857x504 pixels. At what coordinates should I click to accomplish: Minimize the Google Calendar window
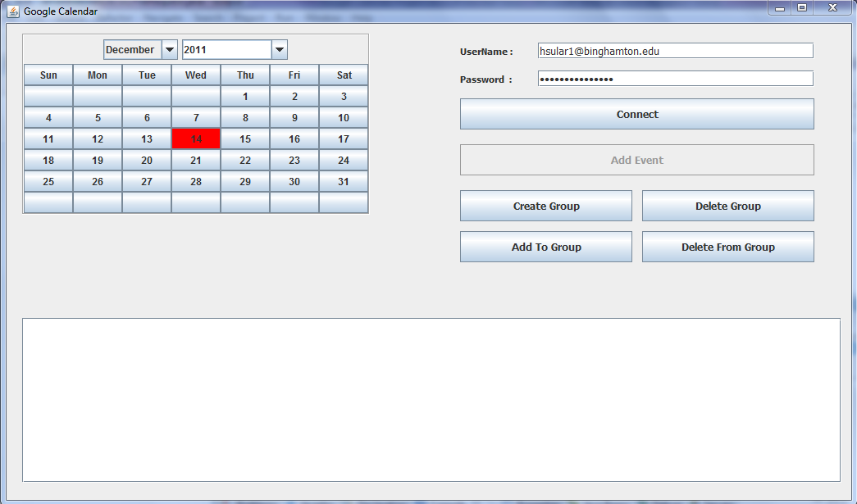[780, 7]
